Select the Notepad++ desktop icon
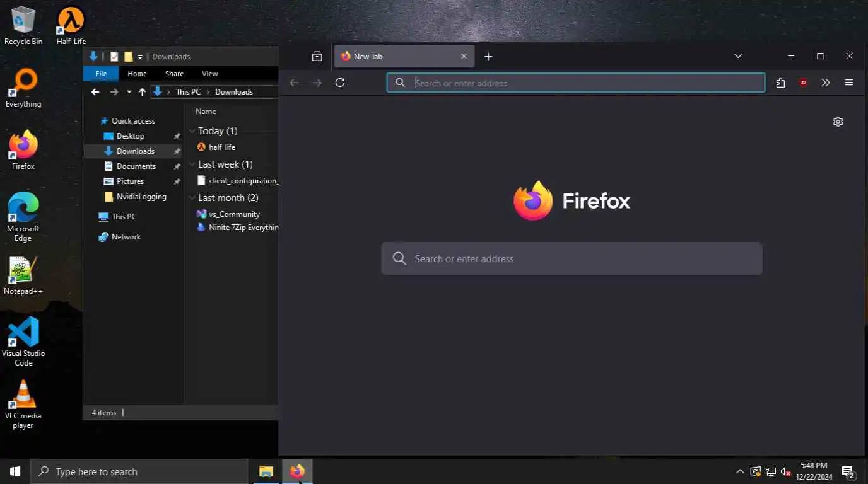Screen dimensions: 868x484 pos(23,275)
